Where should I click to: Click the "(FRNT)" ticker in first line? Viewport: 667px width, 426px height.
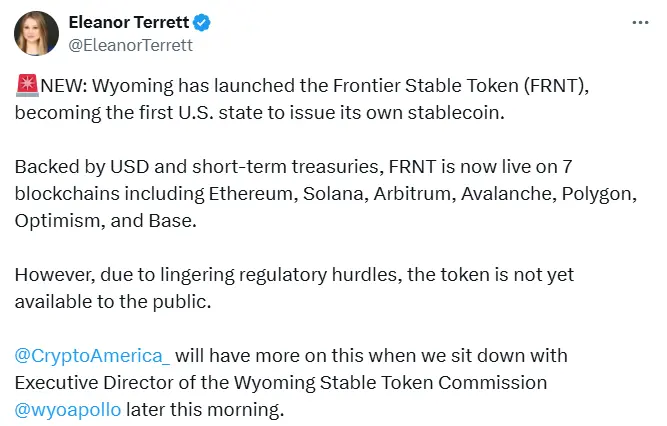[x=550, y=87]
